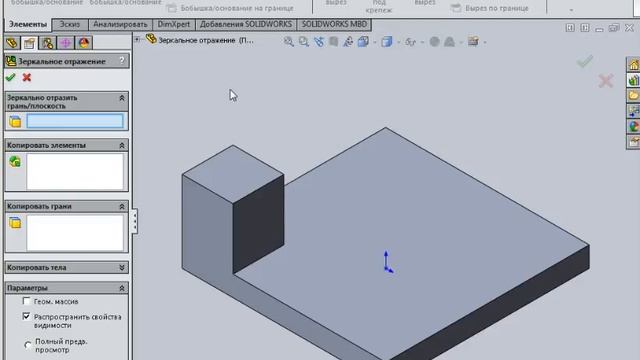
Task: Open View Settings dropdown arrow
Action: pyautogui.click(x=485, y=42)
